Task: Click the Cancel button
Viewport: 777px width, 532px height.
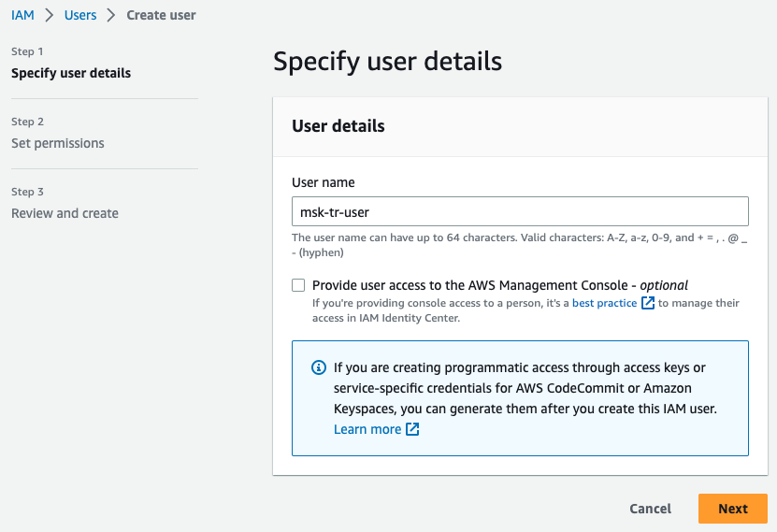Action: (650, 509)
